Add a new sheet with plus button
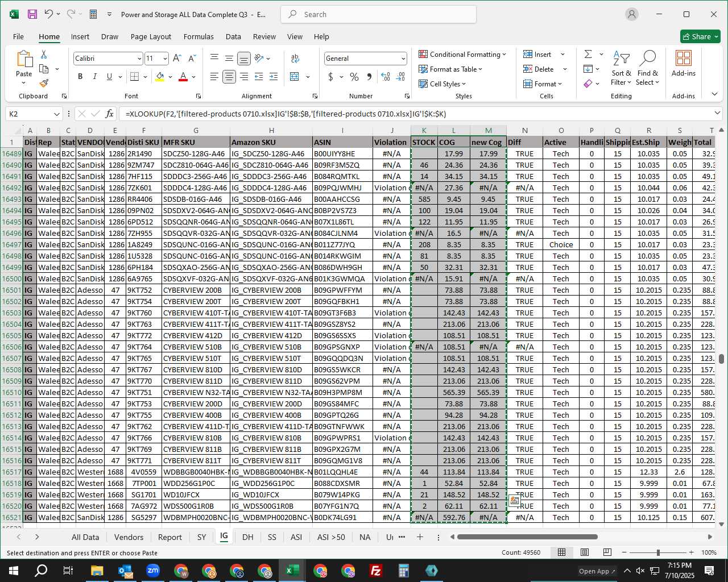 (x=420, y=537)
